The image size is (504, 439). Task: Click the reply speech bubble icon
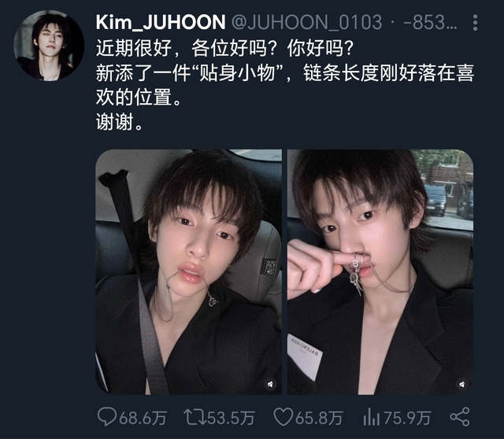107,416
